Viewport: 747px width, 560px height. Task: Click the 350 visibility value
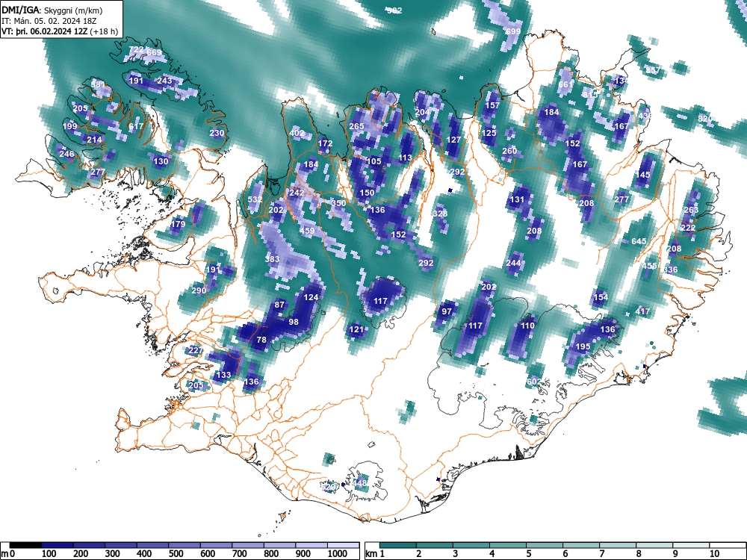(x=338, y=203)
